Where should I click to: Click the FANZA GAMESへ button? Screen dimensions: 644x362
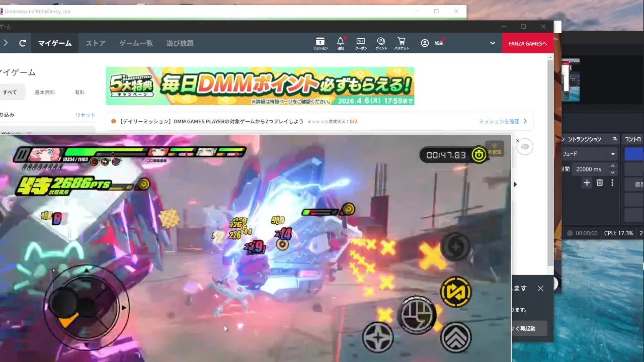click(x=528, y=43)
